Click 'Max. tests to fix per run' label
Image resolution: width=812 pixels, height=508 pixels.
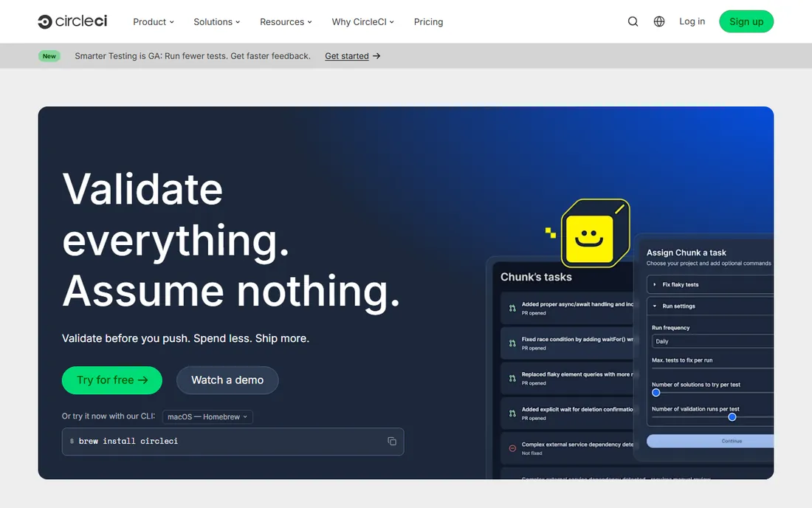pos(682,360)
